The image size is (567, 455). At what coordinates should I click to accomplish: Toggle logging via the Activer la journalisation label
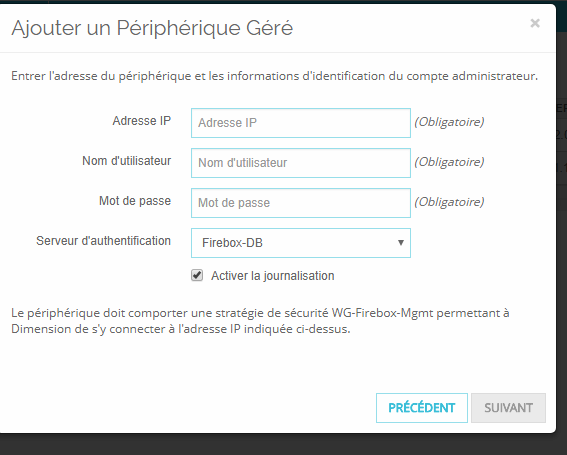coord(273,276)
